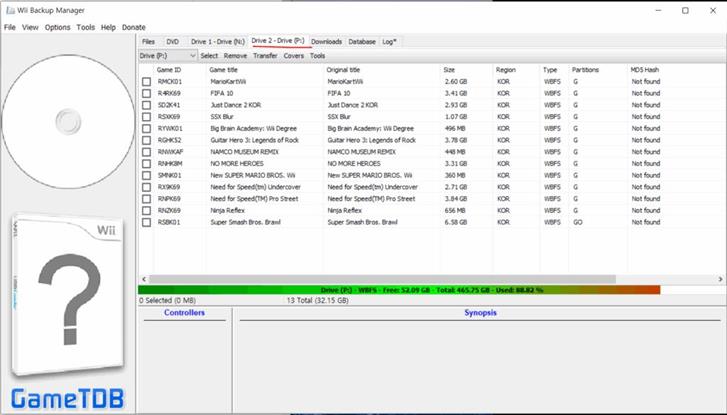This screenshot has height=415, width=727.
Task: Click the Wii cover art placeholder image
Action: [68, 295]
